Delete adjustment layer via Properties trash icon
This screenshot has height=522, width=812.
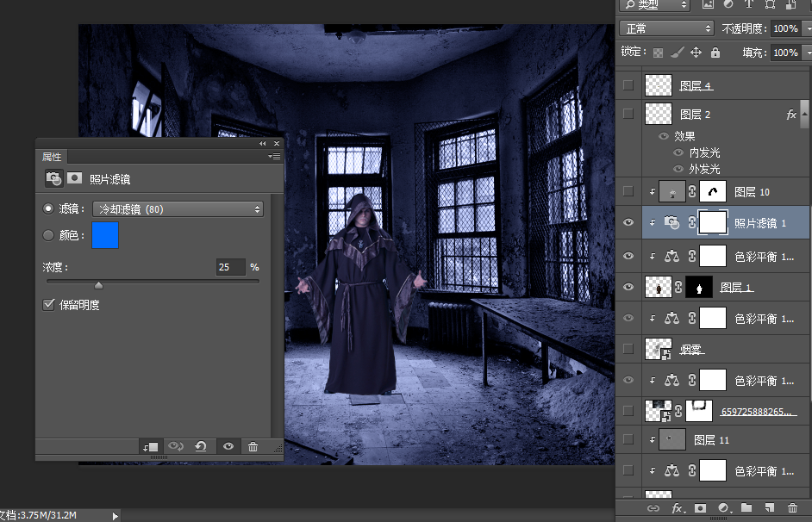(253, 447)
